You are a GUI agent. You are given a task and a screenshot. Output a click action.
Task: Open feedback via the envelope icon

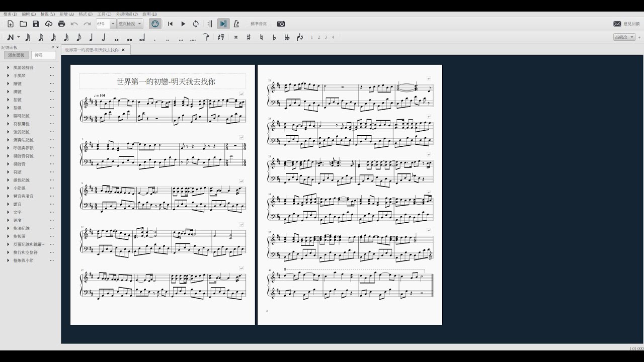pos(617,24)
